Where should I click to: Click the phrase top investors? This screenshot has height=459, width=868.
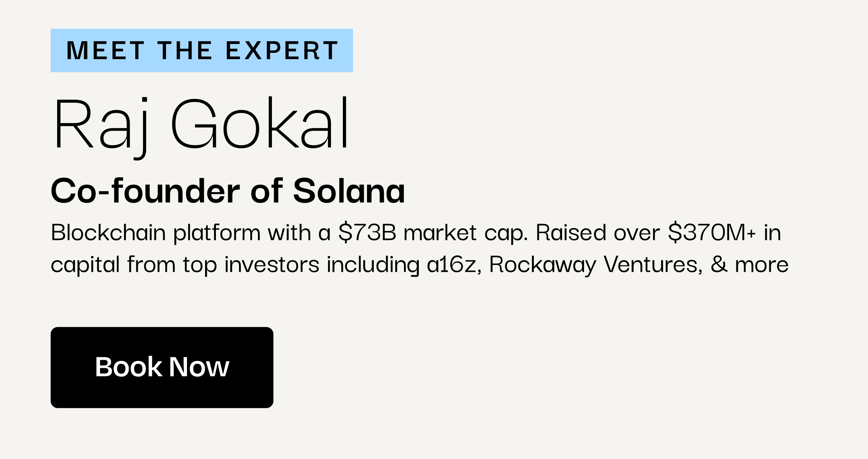click(x=251, y=265)
